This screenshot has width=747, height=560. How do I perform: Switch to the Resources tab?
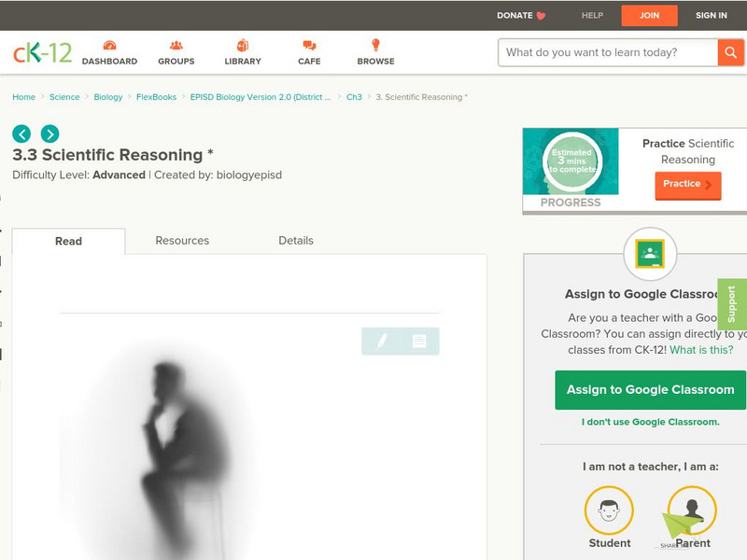click(x=182, y=241)
